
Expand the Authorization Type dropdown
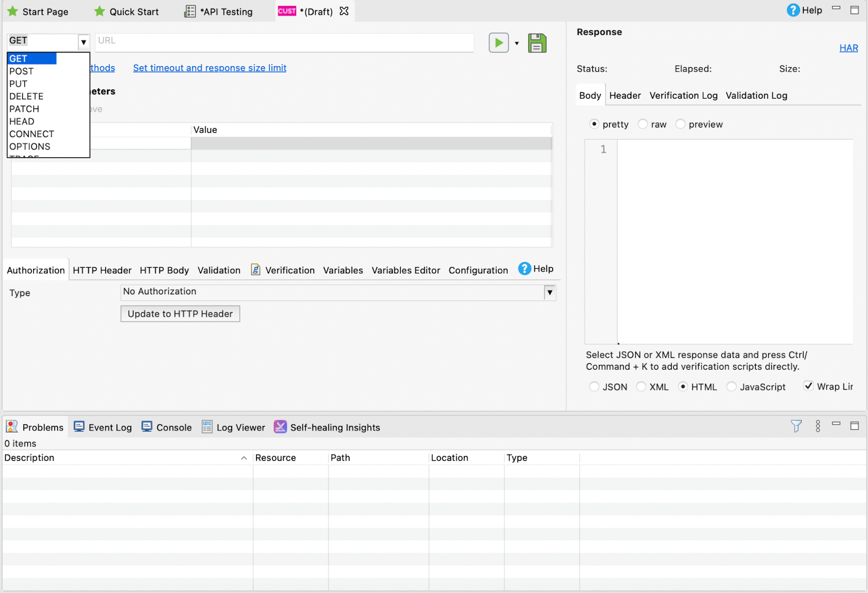(x=550, y=293)
